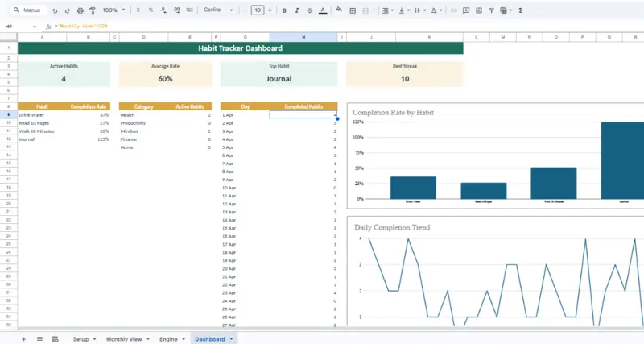Viewport: 644px width, 344px height.
Task: Open the fill color picker
Action: point(339,10)
